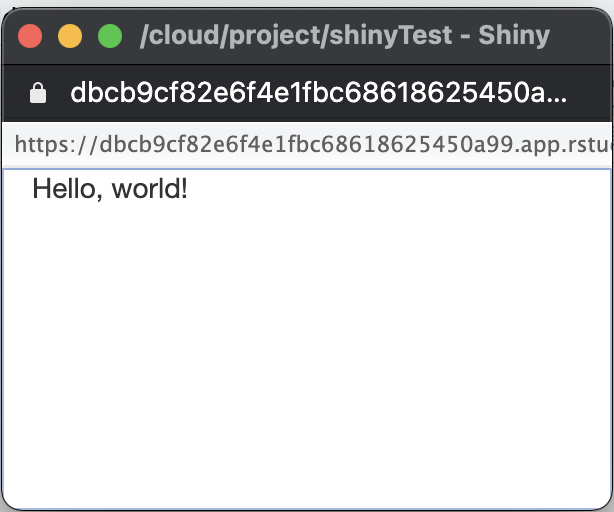Maximize the window using green button
614x512 pixels.
point(109,37)
